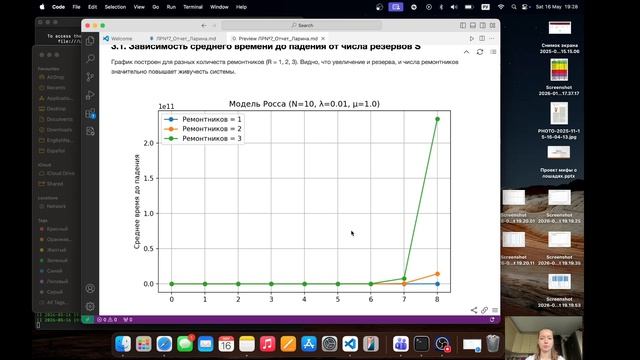Open the File menu

[76, 7]
